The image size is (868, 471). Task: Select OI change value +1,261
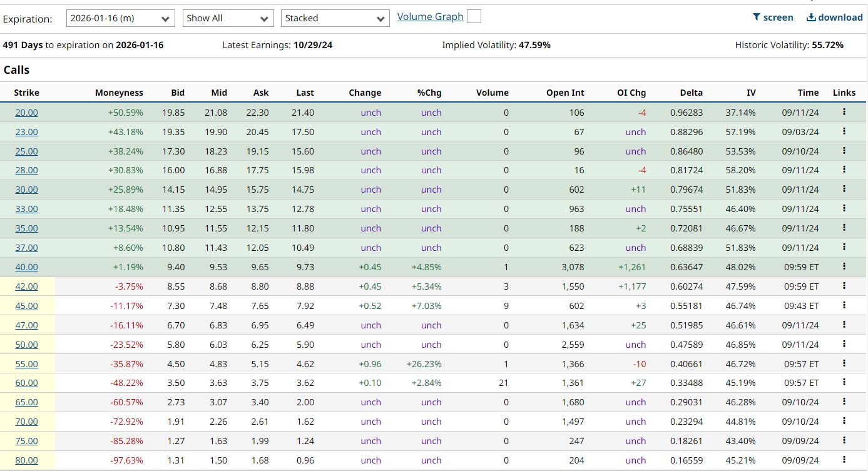[632, 267]
